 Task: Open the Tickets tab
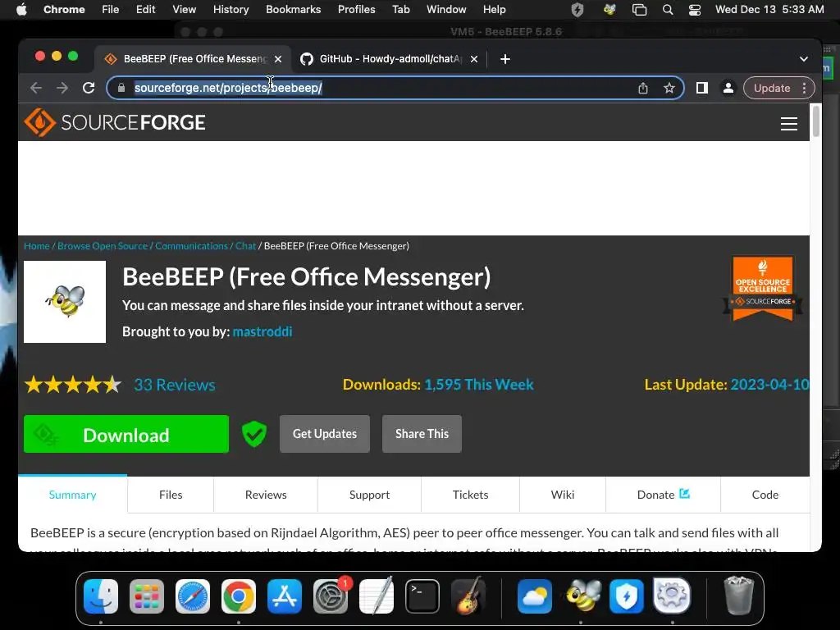tap(470, 495)
